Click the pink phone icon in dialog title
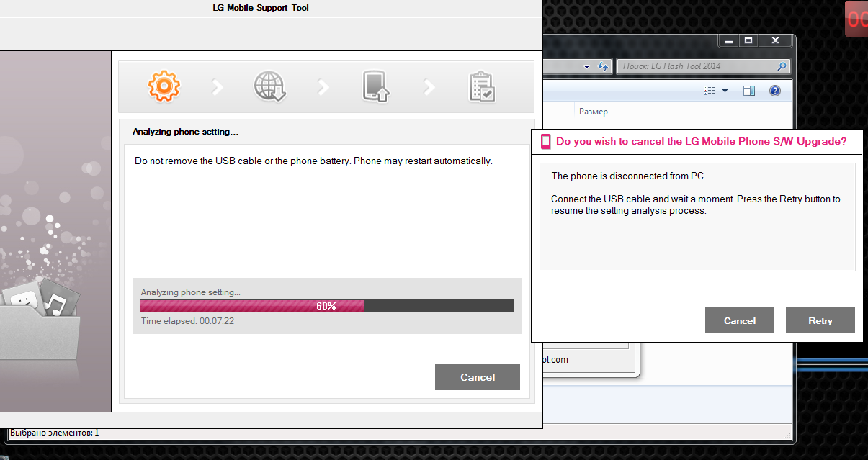 click(x=546, y=141)
